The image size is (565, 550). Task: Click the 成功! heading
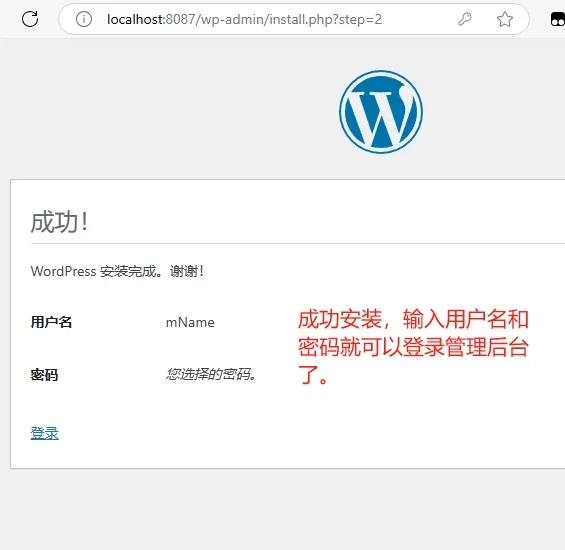pos(59,222)
